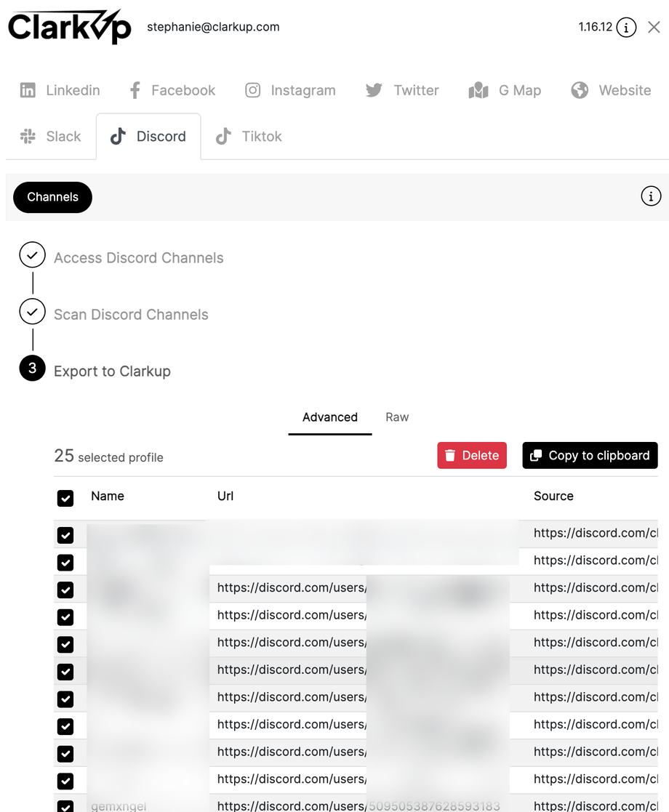
Task: Uncheck the fifth profile row checkbox
Action: click(x=65, y=645)
